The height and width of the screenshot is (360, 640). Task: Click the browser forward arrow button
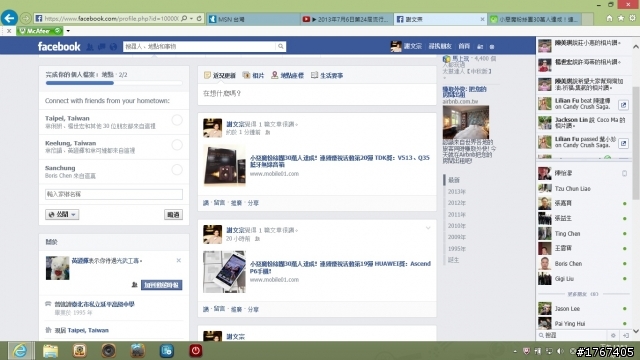[x=25, y=18]
